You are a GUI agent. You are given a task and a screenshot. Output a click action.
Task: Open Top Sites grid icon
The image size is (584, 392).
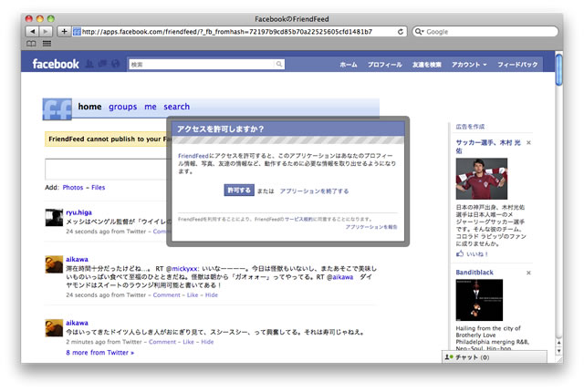[47, 44]
